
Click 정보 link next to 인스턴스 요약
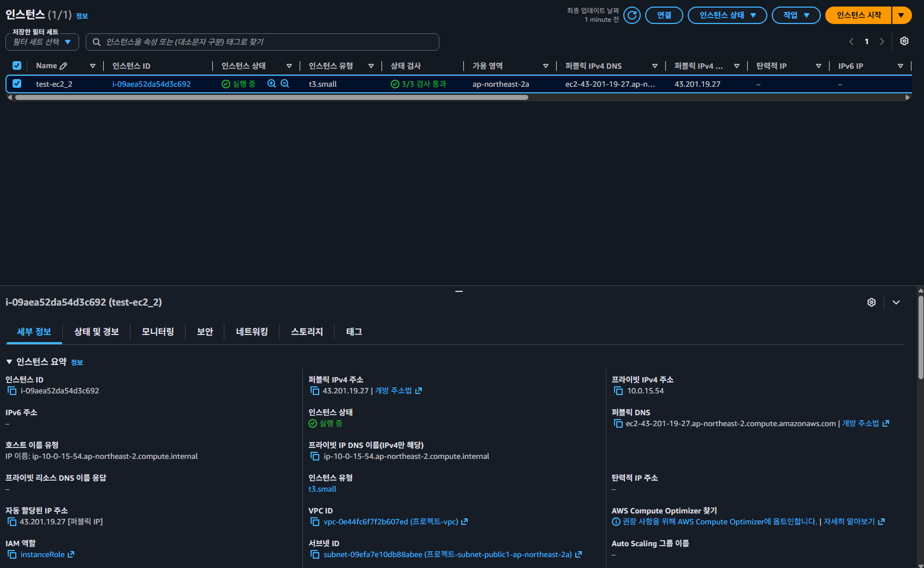(77, 362)
